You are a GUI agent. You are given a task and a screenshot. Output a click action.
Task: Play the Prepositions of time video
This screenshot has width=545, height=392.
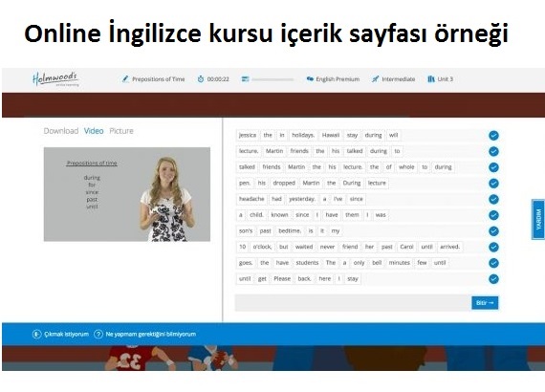click(127, 194)
